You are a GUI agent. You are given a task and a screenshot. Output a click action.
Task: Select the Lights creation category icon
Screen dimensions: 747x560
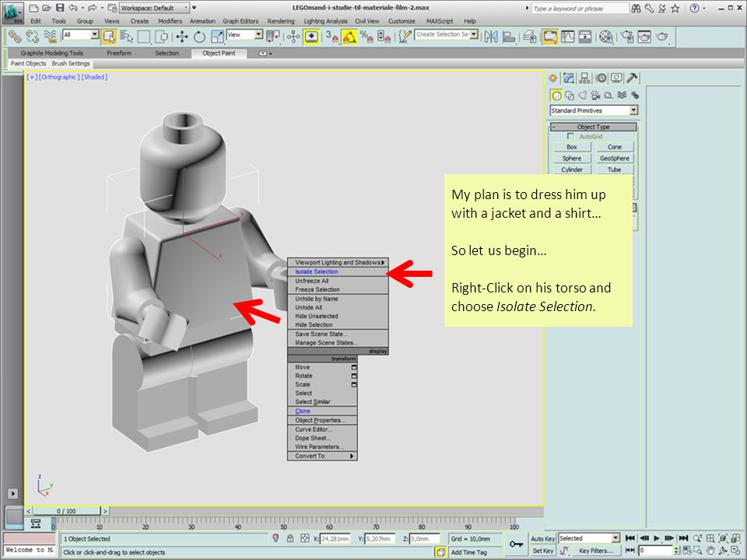click(x=582, y=95)
